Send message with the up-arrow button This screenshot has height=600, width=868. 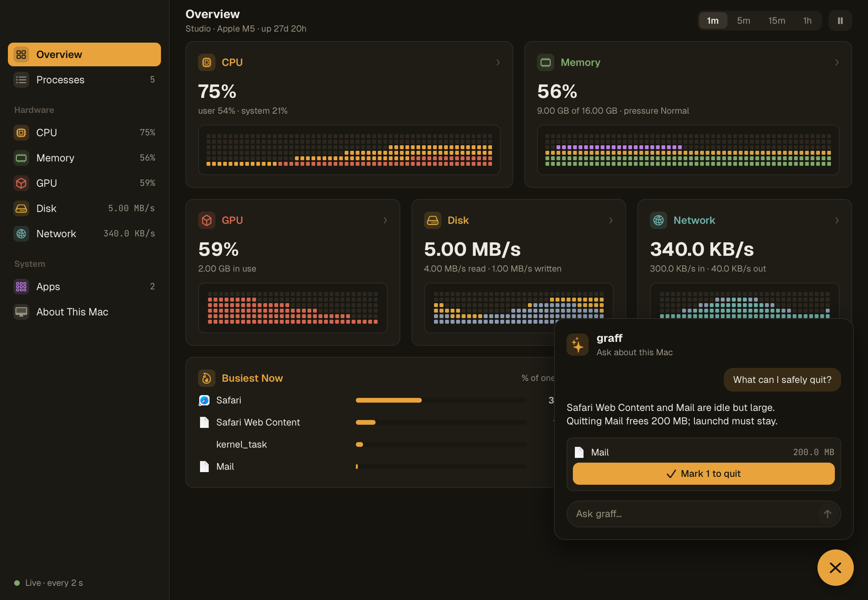pyautogui.click(x=827, y=514)
